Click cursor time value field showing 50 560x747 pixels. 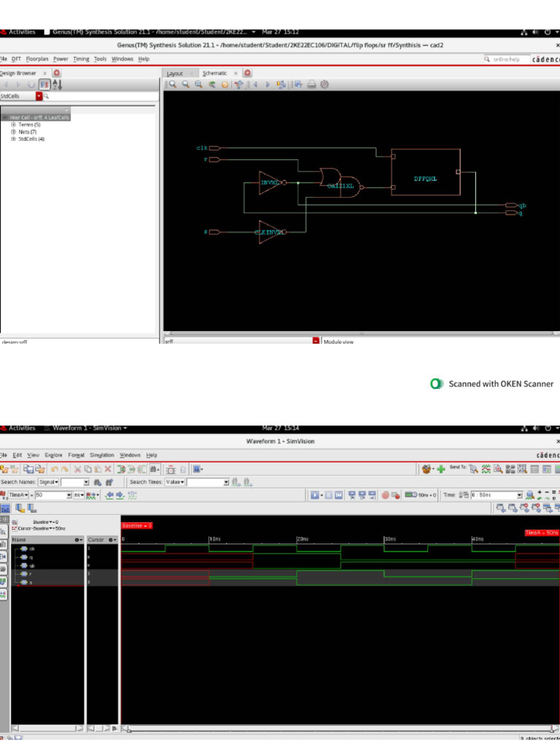click(52, 495)
